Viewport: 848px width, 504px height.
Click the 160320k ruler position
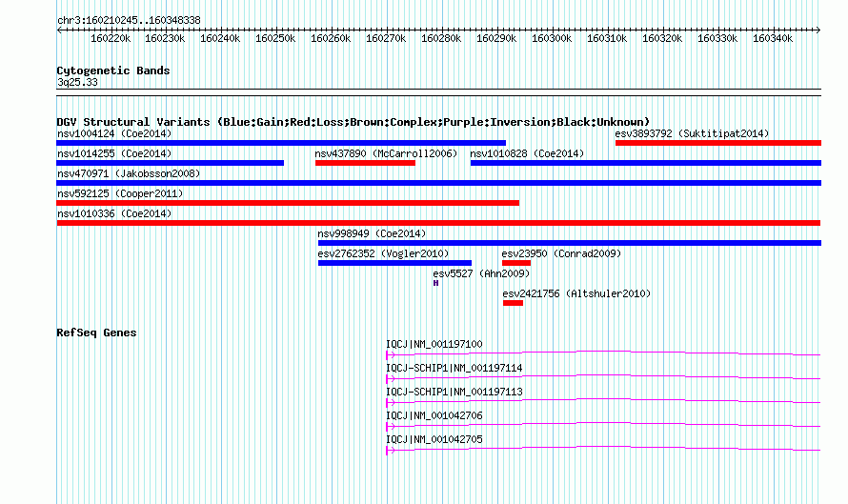[662, 38]
